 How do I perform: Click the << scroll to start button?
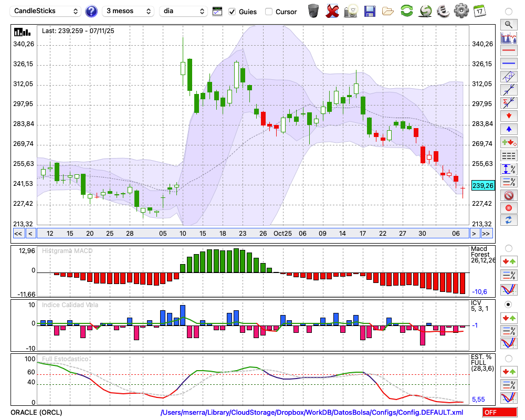pos(18,234)
